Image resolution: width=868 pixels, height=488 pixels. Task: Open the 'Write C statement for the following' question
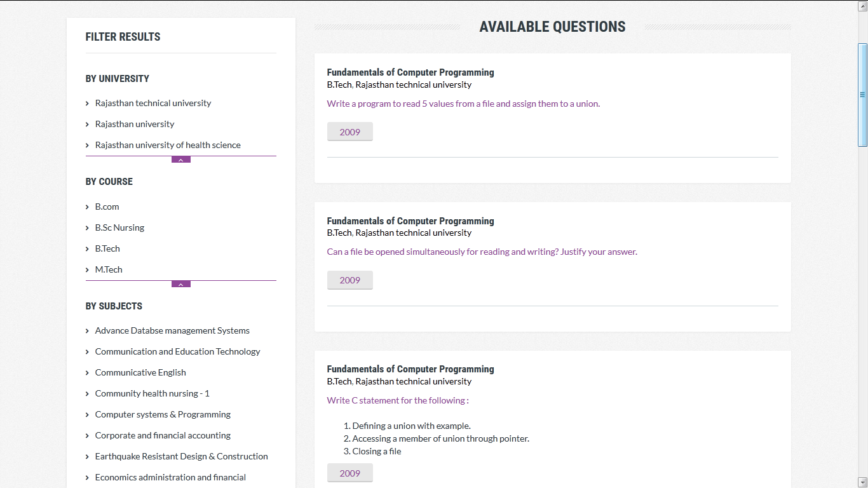[x=398, y=400]
